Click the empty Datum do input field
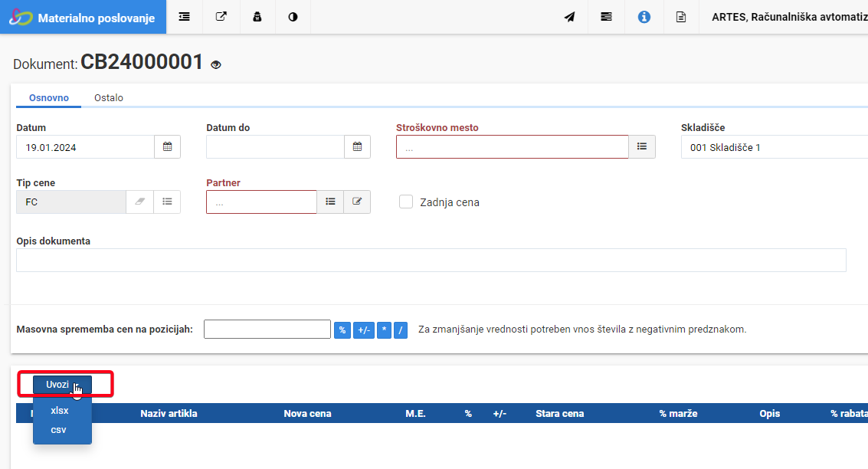 [275, 147]
